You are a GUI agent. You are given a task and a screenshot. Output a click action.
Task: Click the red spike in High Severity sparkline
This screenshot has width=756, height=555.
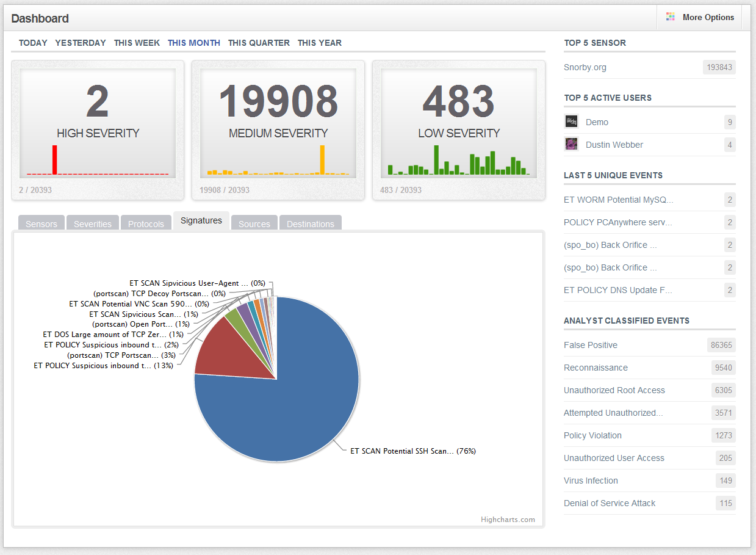click(54, 159)
